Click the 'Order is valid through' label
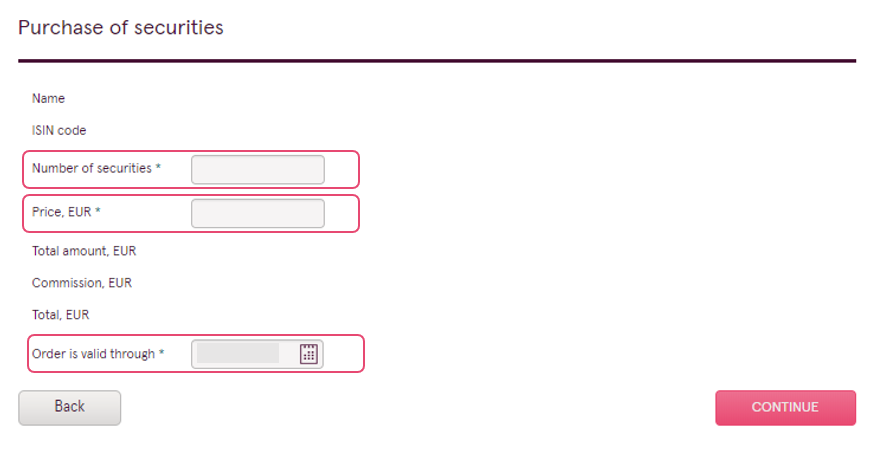Viewport: 885px width, 467px height. coord(93,354)
